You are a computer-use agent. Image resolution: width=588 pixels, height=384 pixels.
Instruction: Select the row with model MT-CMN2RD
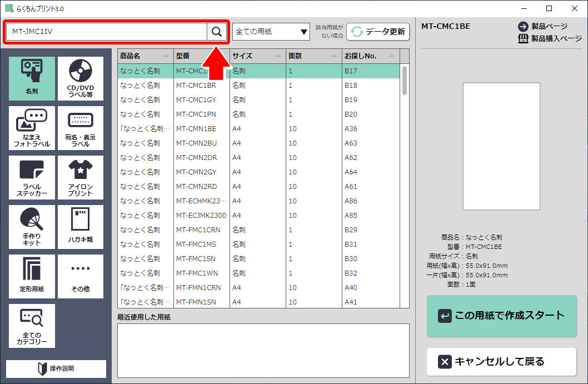pyautogui.click(x=259, y=186)
